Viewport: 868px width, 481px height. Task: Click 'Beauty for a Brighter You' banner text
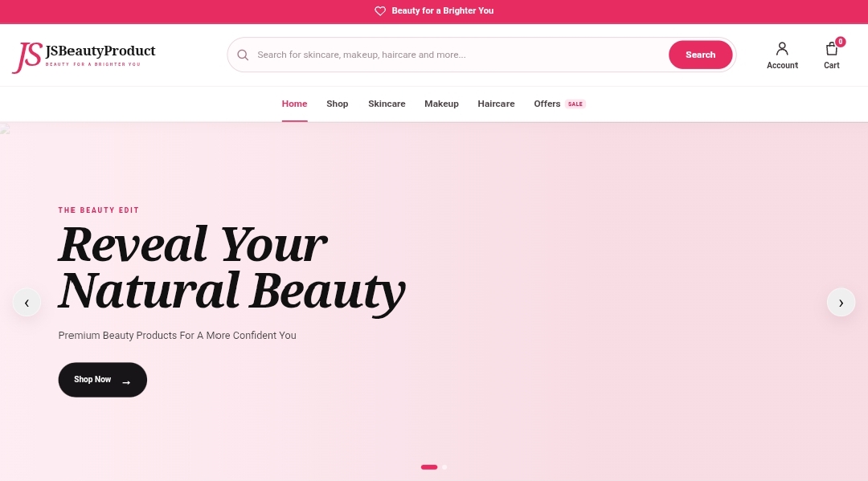pos(442,11)
